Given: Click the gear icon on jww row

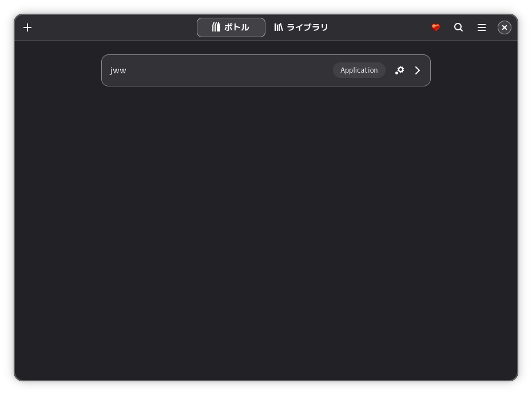Looking at the screenshot, I should (x=400, y=70).
